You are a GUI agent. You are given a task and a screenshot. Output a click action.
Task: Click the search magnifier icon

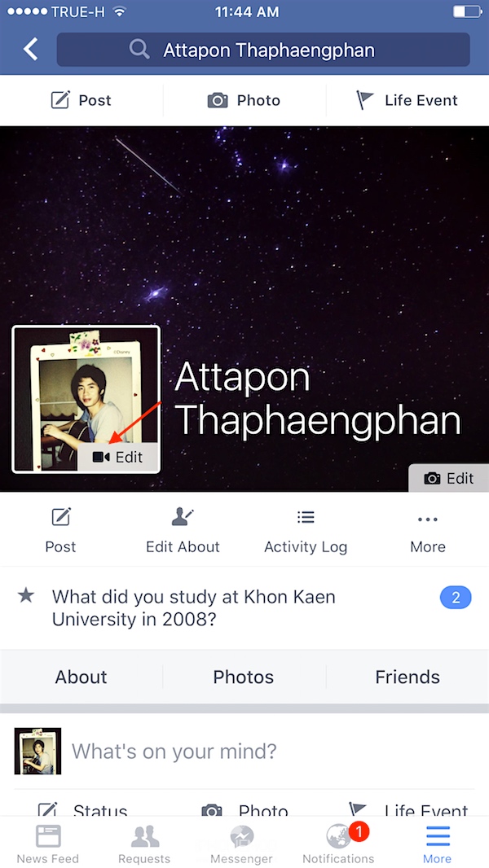coord(139,50)
